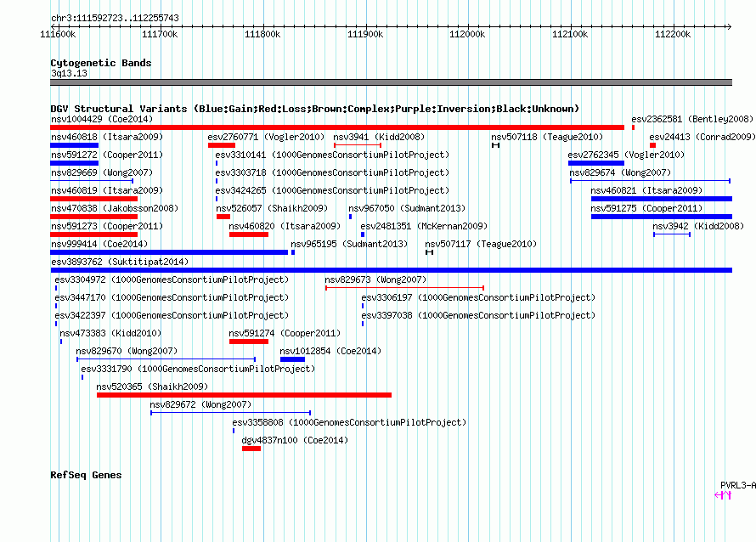Click the nsv1004429 (Coe2014) variant label

click(102, 119)
